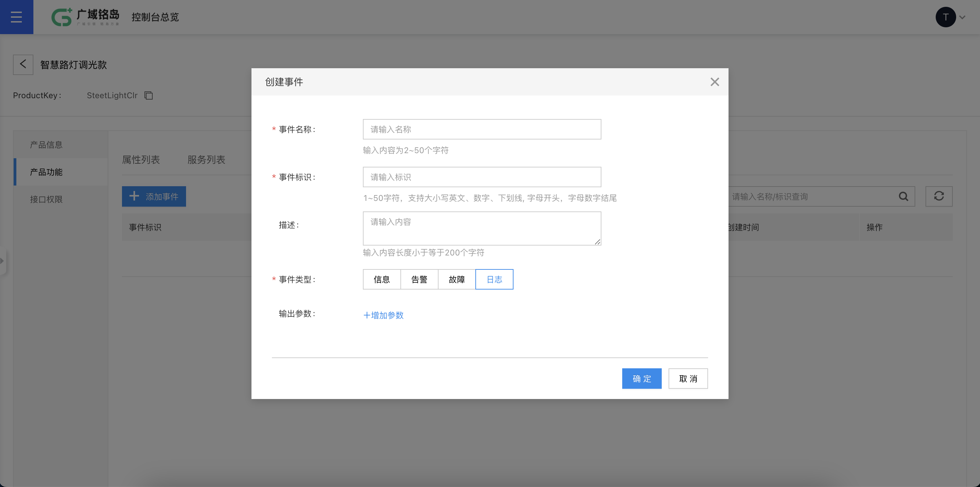Open the 控制台总览 link
The width and height of the screenshot is (980, 487).
pos(155,17)
